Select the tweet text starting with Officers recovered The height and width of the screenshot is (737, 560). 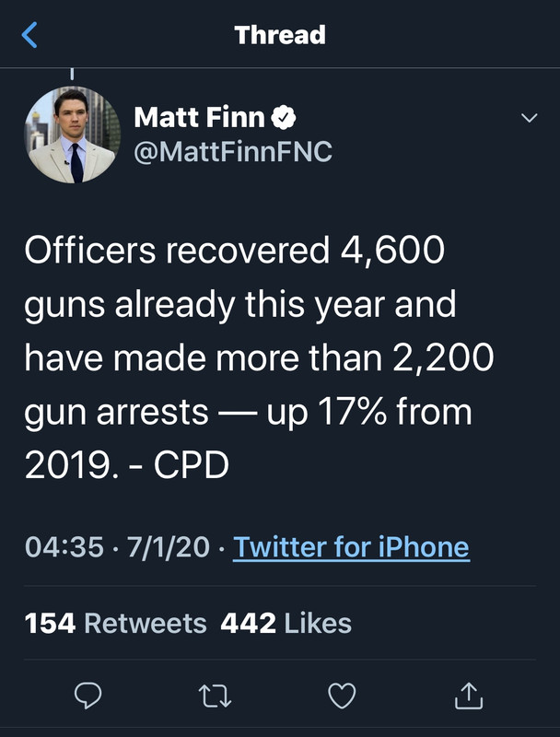[x=260, y=357]
